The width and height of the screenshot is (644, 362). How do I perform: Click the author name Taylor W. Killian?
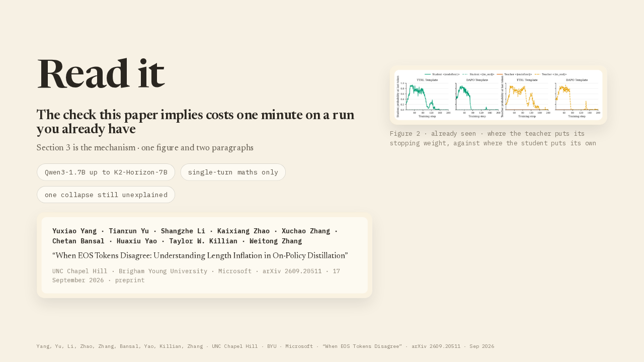coord(203,241)
